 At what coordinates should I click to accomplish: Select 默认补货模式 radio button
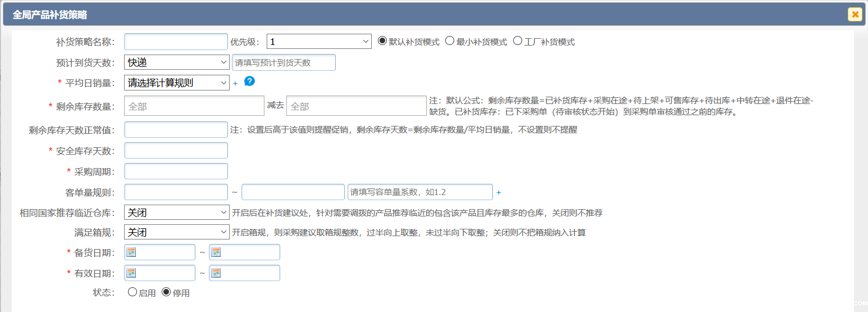click(x=382, y=41)
